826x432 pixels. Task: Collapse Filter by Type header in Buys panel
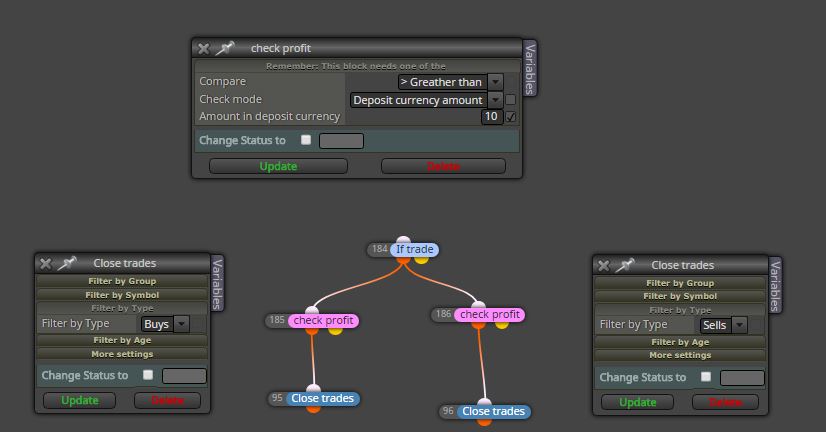click(x=122, y=308)
